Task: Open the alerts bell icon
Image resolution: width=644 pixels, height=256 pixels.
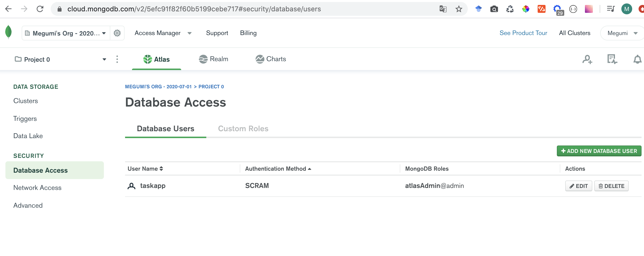Action: point(637,59)
